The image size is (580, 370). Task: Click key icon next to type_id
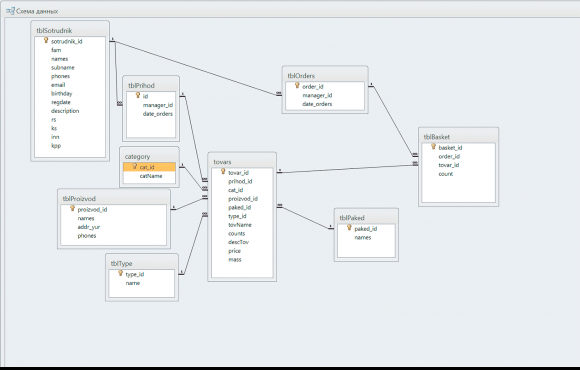point(120,273)
